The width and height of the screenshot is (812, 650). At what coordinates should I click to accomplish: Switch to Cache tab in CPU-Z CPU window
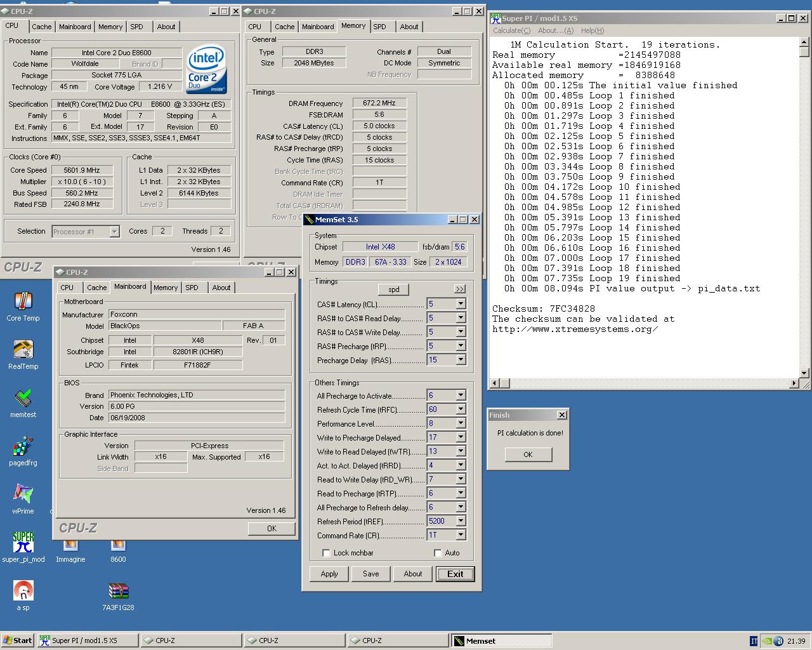[x=42, y=27]
